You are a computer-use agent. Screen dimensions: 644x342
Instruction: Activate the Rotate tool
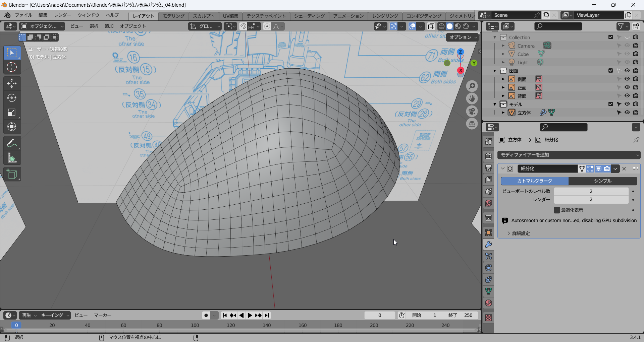click(12, 98)
